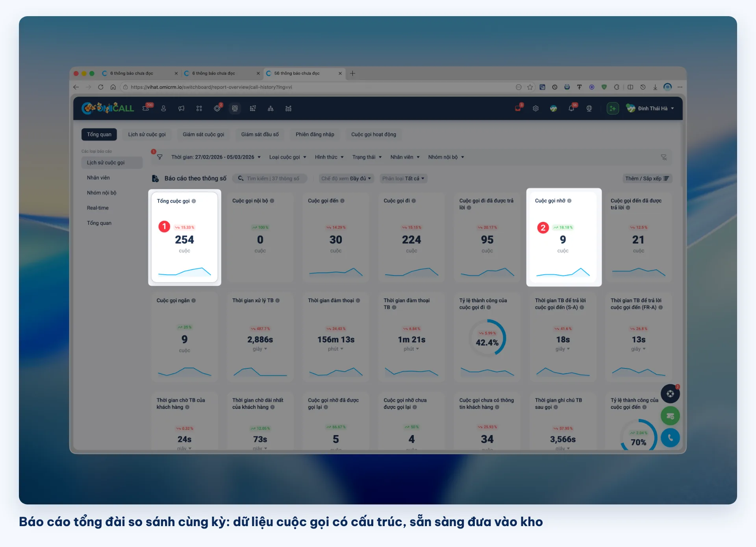
Task: Click the blue phone floating button
Action: (x=670, y=437)
